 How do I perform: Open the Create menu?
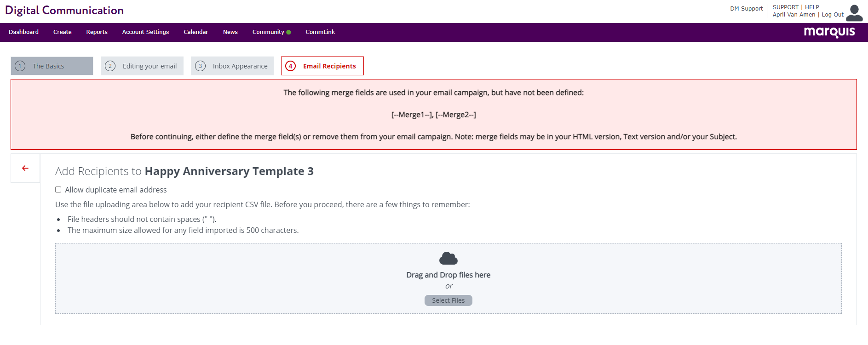[63, 32]
